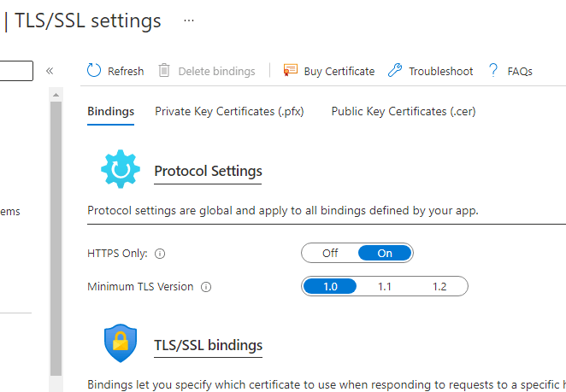566x392 pixels.
Task: Click the Buy Certificate icon
Action: (290, 70)
